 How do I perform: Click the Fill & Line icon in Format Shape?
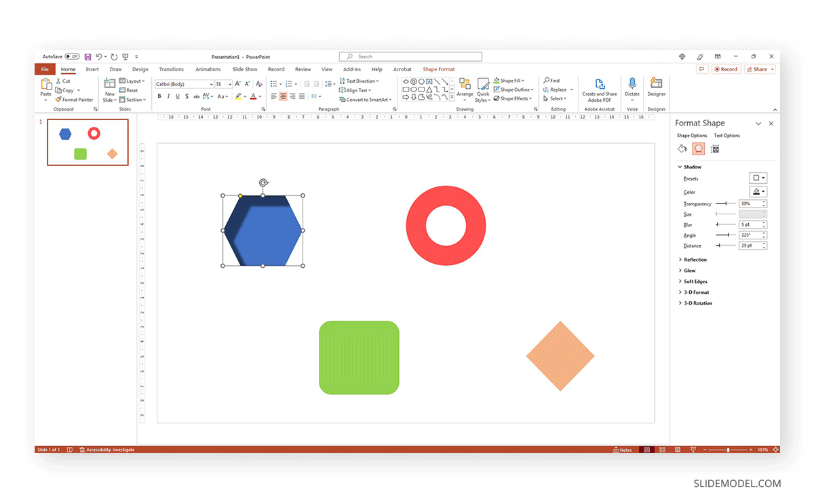(682, 149)
